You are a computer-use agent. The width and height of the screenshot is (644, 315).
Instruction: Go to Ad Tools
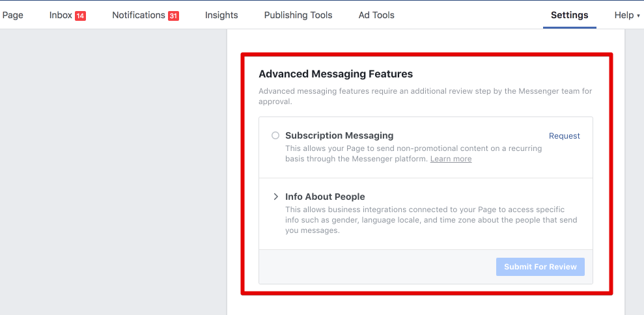(376, 15)
